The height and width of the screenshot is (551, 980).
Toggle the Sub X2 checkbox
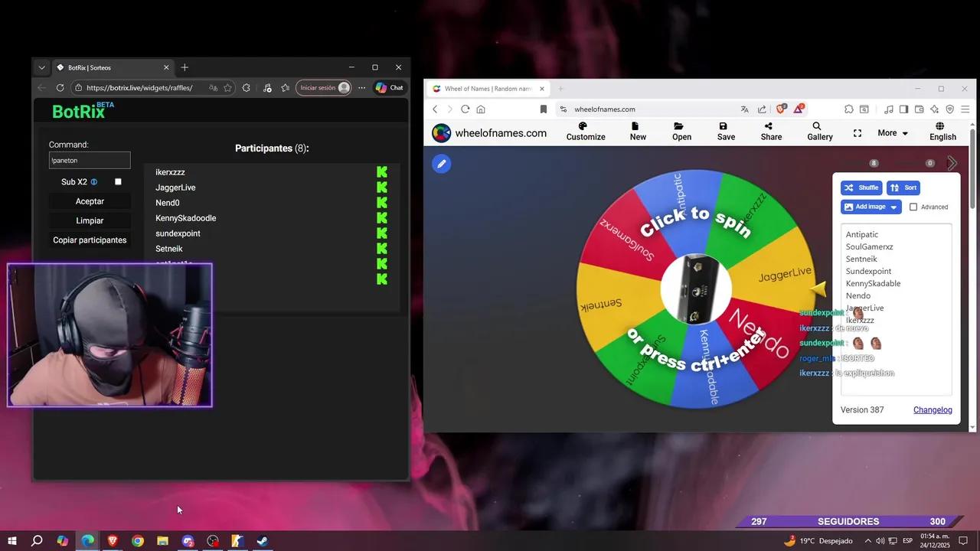[x=118, y=182]
